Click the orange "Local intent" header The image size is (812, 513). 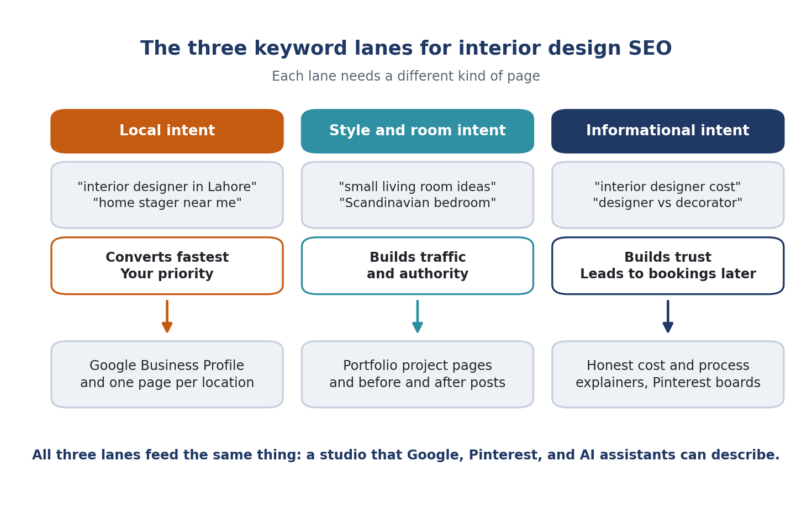167,131
